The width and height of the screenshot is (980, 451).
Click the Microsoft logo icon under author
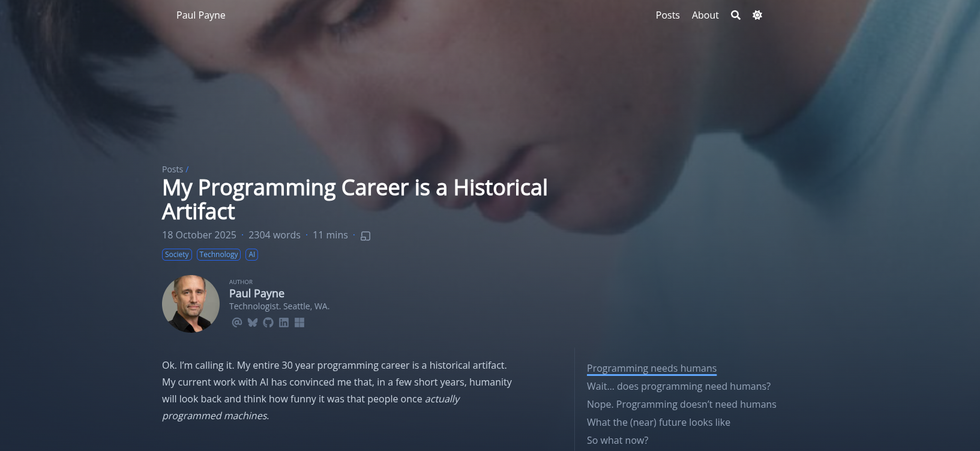pyautogui.click(x=299, y=322)
